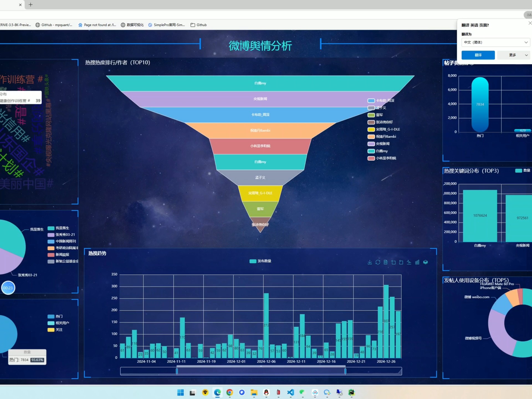This screenshot has height=399, width=532.
Task: Click the blue 翻译 button
Action: [x=478, y=55]
